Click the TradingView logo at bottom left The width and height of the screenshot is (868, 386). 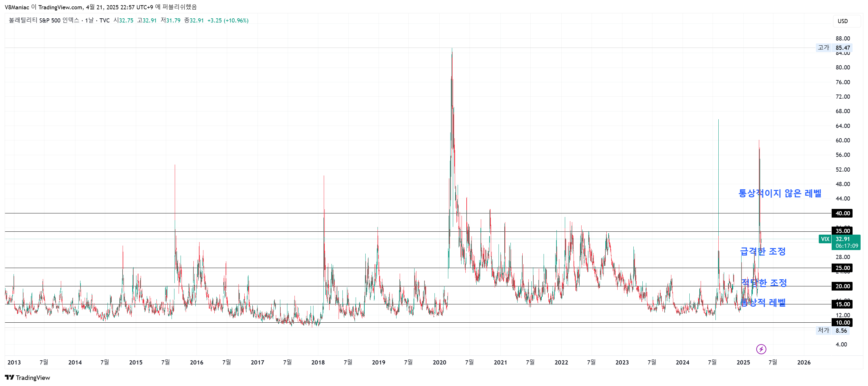tap(27, 378)
